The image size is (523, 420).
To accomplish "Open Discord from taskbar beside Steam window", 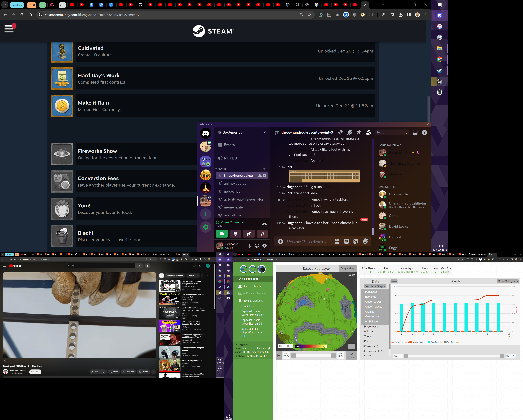I will coord(440,16).
